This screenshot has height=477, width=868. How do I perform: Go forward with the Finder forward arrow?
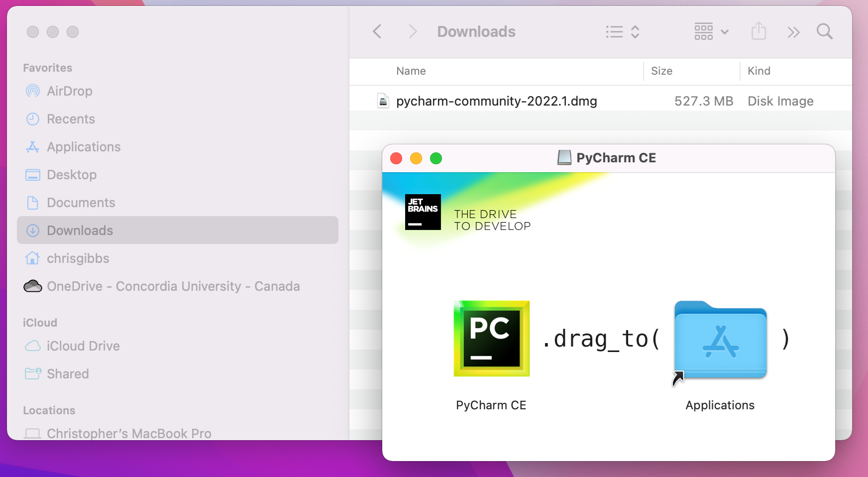point(413,32)
